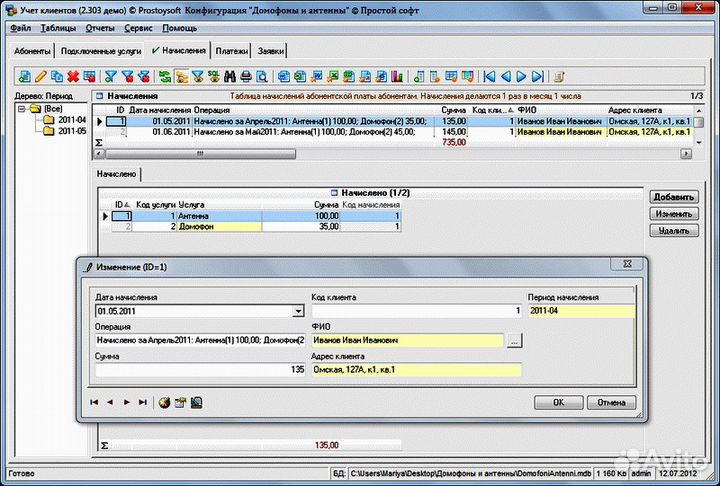Switch to the Абоненты tab
Screen dimensions: 720x486
[x=33, y=50]
